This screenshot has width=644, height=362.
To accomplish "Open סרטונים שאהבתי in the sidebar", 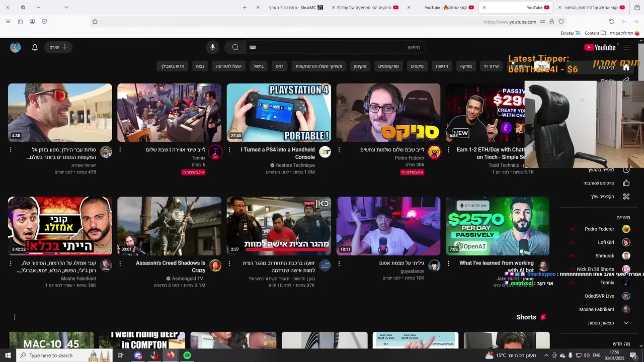I will tap(599, 183).
